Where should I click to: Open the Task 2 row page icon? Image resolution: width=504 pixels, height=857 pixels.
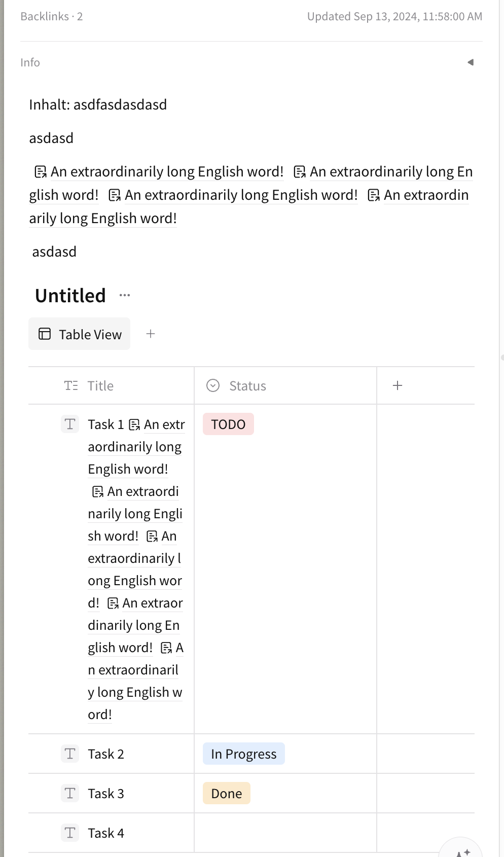[x=70, y=754]
